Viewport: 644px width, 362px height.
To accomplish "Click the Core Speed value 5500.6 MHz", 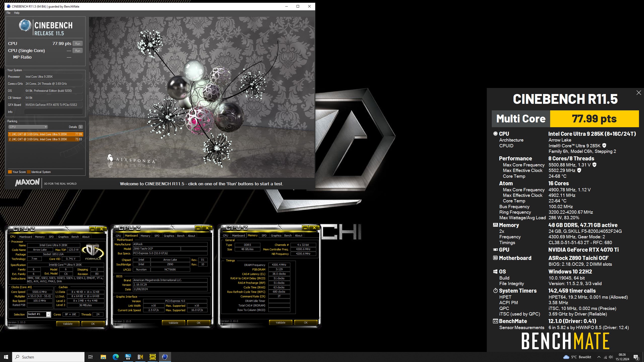I will point(39,292).
